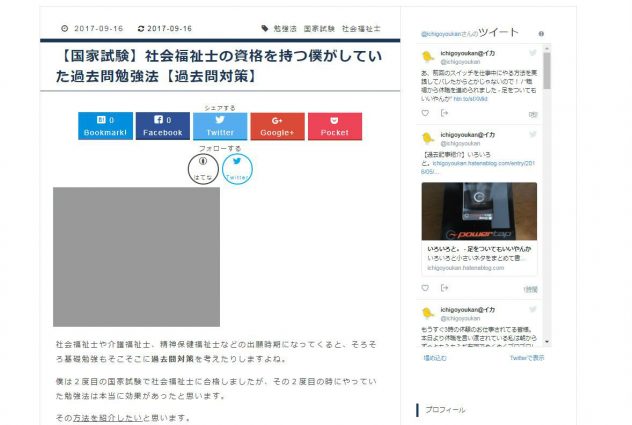Share the article on Google+
The image size is (632, 425).
277,126
